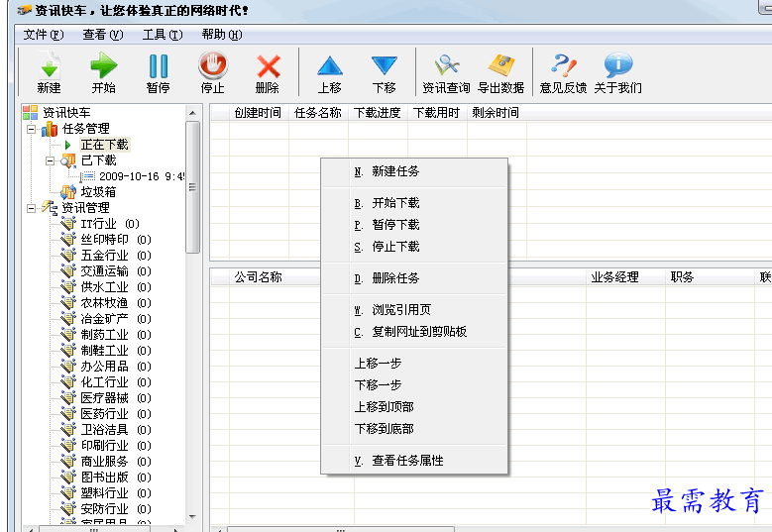Collapse the 任务管理 tree node

tap(32, 129)
